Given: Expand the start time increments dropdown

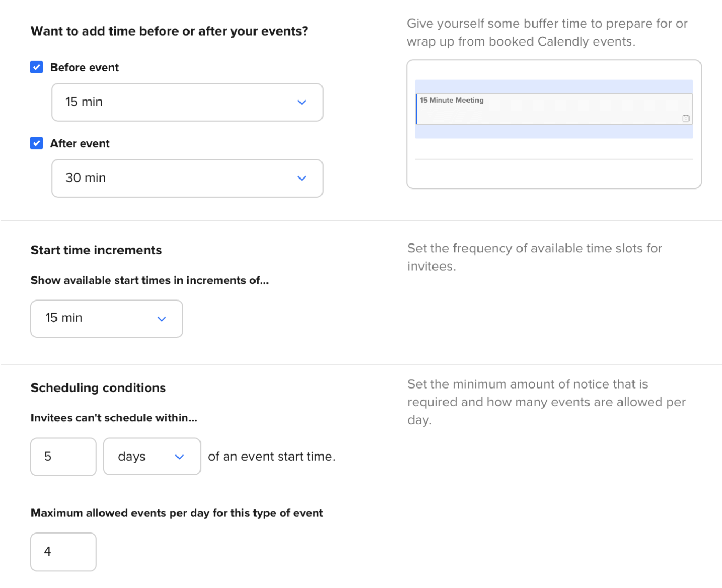Looking at the screenshot, I should click(107, 318).
